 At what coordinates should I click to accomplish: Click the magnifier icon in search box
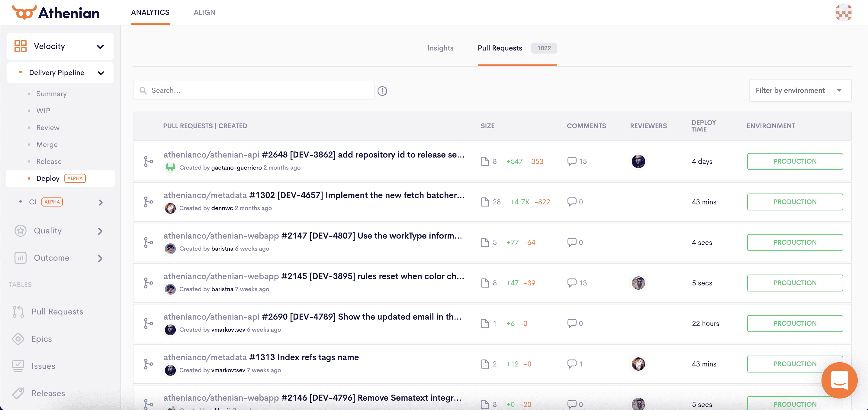(x=143, y=90)
